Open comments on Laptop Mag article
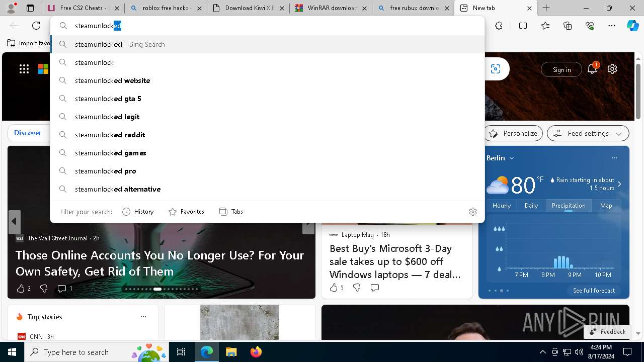This screenshot has width=644, height=362. point(375,288)
